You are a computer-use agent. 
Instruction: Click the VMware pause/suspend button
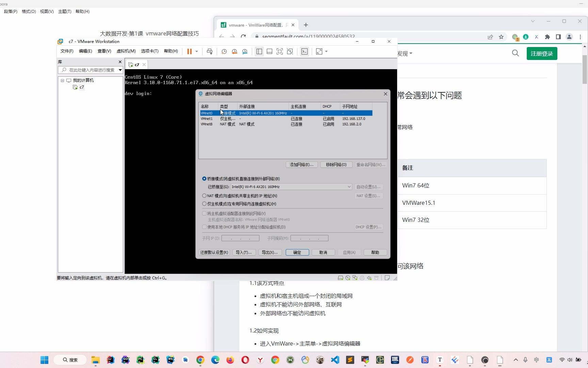coord(190,51)
